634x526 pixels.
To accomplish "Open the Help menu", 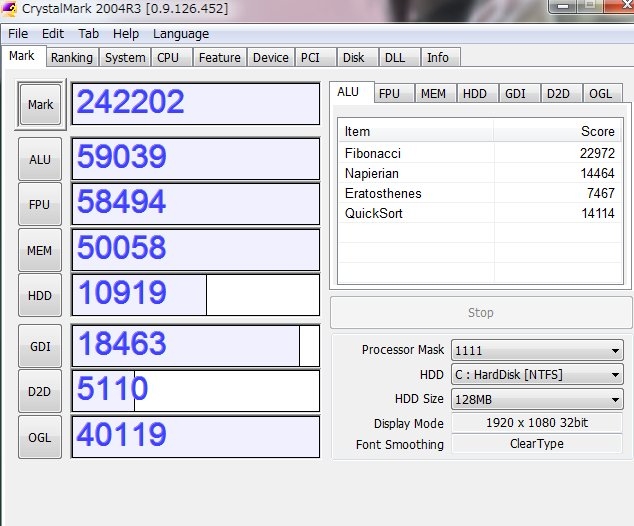I will coord(126,34).
